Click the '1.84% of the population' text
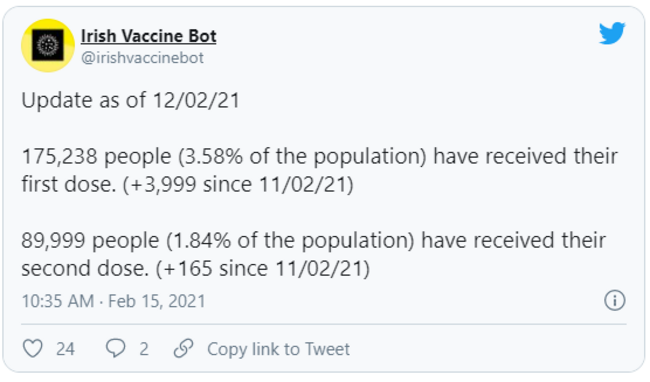Image resolution: width=650 pixels, height=382 pixels. coord(291,241)
